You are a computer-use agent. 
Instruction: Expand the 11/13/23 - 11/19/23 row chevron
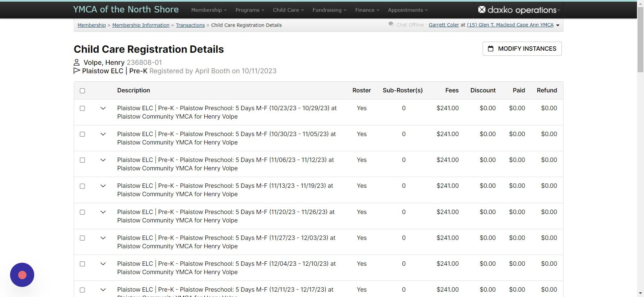click(x=103, y=186)
